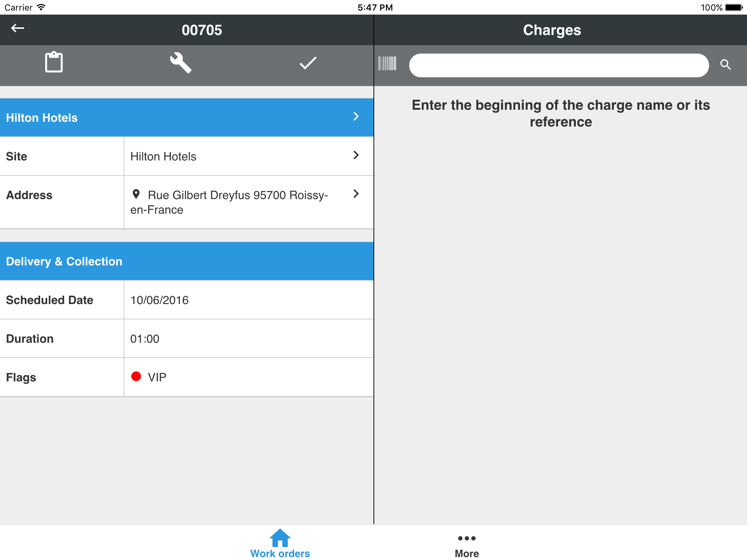Viewport: 747px width, 560px height.
Task: Open the Hilton Hotels customer header
Action: coord(187,117)
